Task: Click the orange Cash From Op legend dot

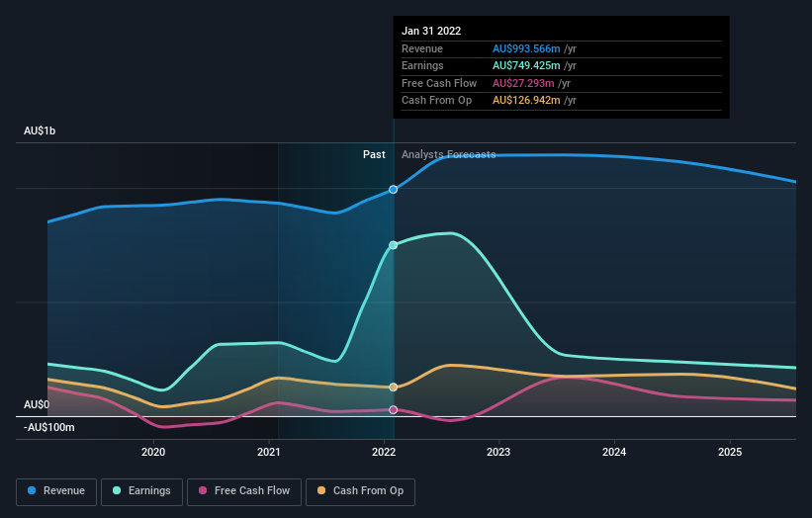Action: click(321, 490)
